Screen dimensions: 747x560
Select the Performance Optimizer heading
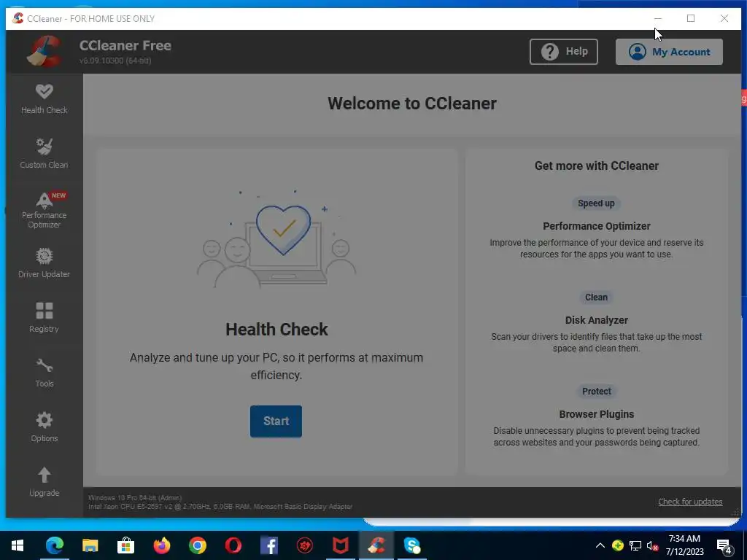click(x=597, y=226)
